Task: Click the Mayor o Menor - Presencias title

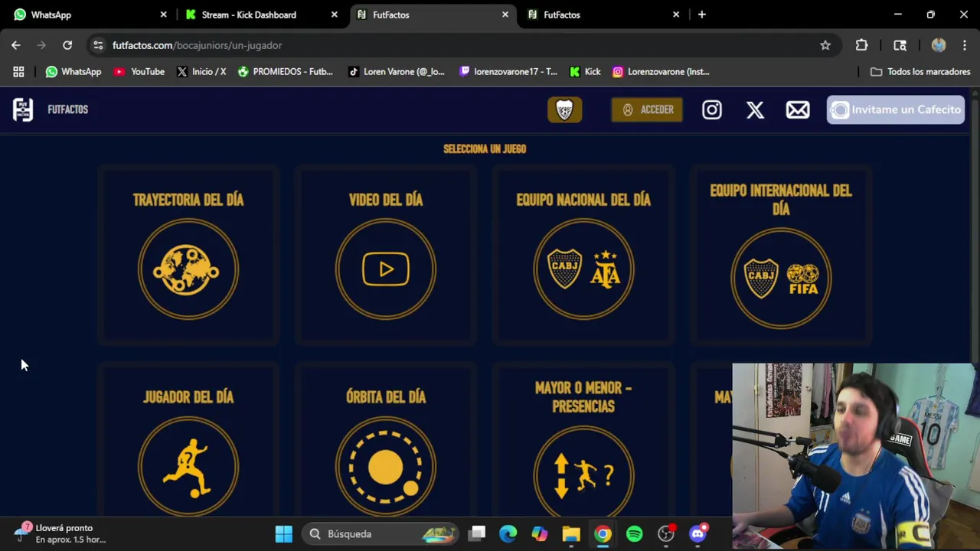Action: click(x=583, y=397)
